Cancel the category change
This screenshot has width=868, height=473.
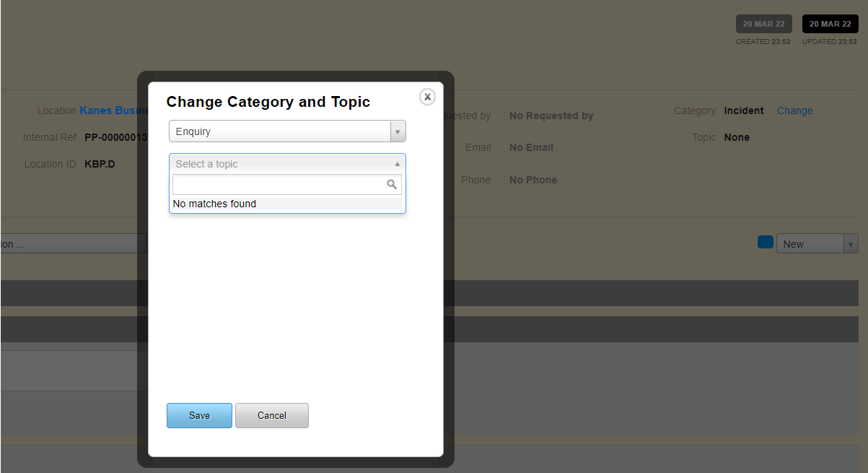tap(271, 416)
